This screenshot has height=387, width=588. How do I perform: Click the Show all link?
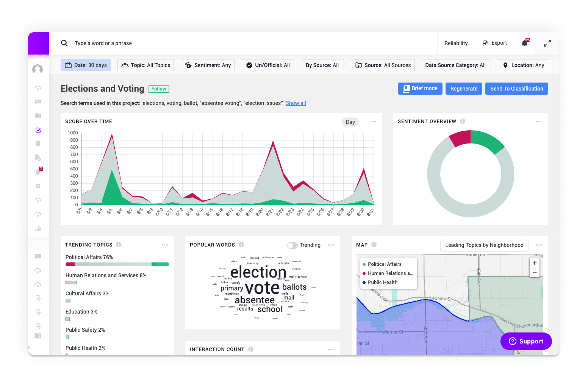click(296, 103)
